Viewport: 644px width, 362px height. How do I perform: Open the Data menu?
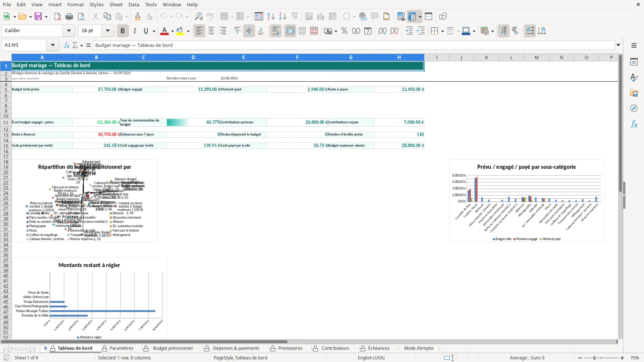[134, 4]
